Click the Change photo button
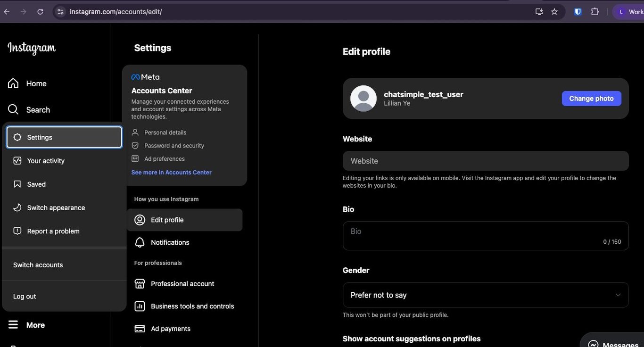This screenshot has height=347, width=644. pyautogui.click(x=591, y=99)
